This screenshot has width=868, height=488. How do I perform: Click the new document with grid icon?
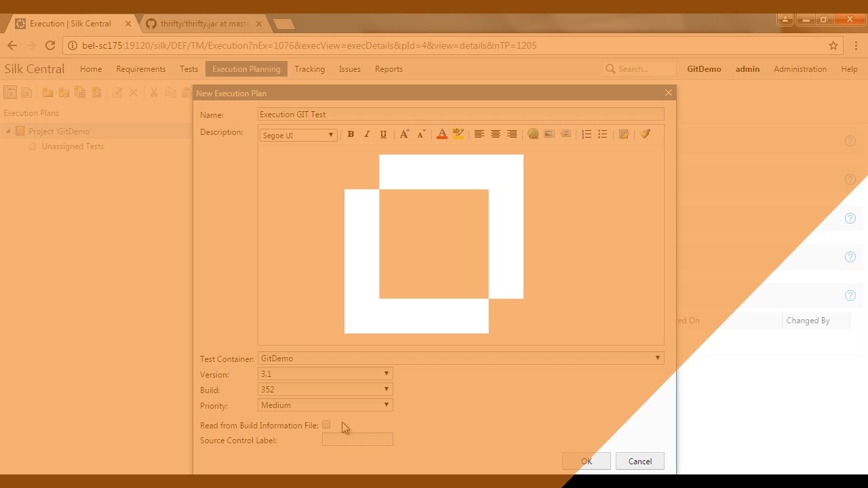click(x=80, y=92)
